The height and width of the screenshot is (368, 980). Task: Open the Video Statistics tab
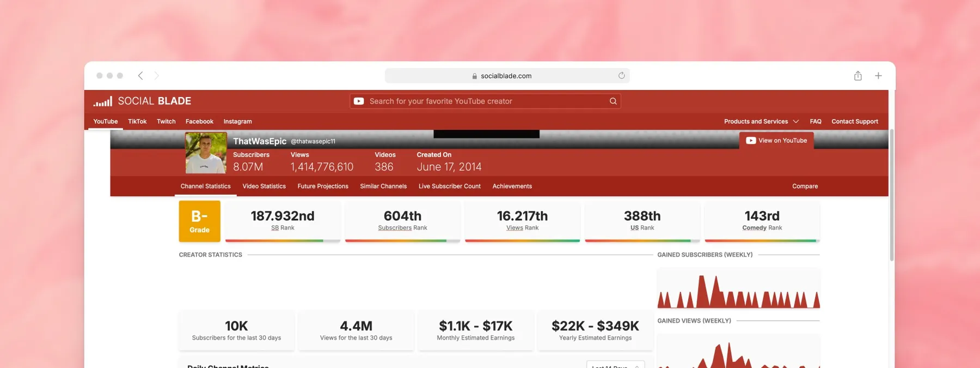264,186
